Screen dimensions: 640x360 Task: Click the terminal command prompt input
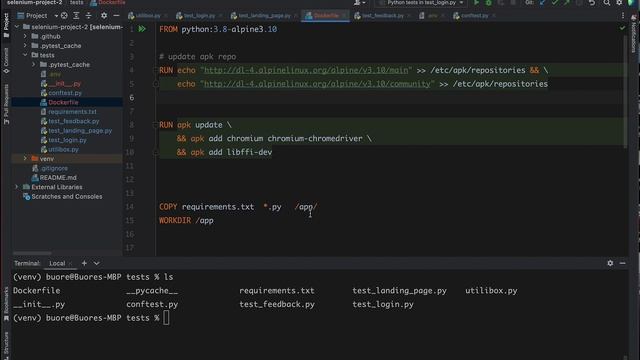(166, 318)
